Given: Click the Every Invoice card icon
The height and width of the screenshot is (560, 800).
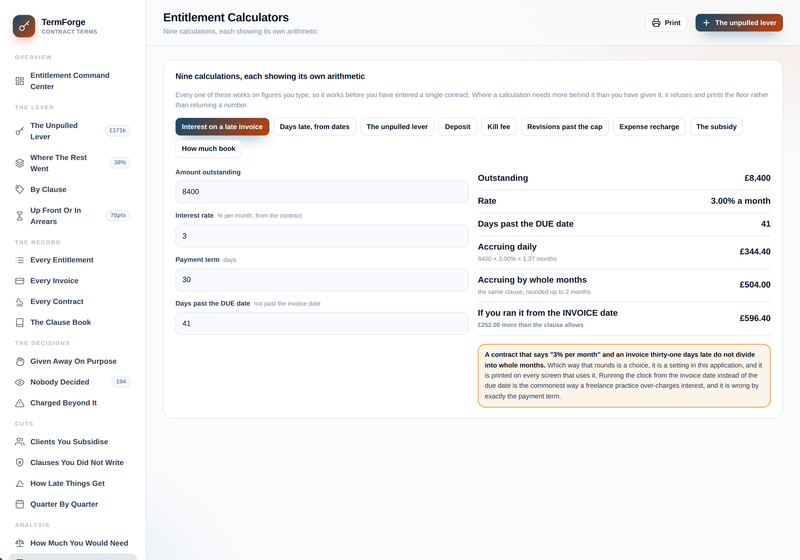Looking at the screenshot, I should coord(19,281).
